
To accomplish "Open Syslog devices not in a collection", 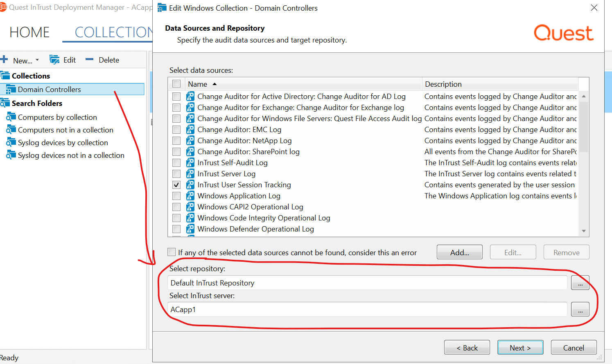I will [x=71, y=155].
